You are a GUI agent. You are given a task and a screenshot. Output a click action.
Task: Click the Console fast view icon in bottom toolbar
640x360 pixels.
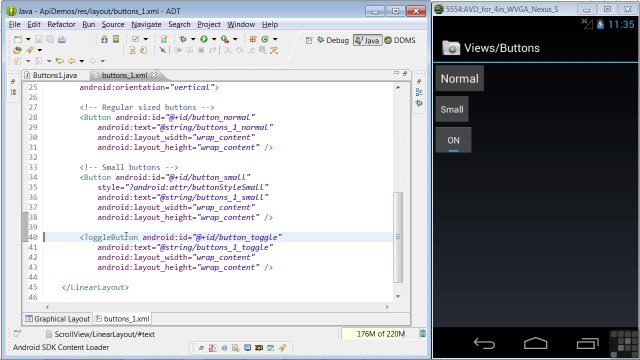click(x=247, y=348)
